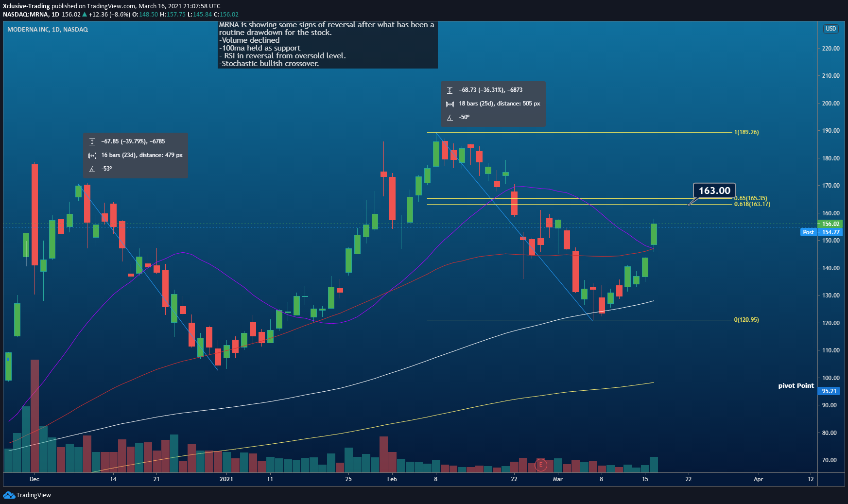Click the TradingView cloud logo icon
Image resolution: width=848 pixels, height=504 pixels.
(x=9, y=495)
